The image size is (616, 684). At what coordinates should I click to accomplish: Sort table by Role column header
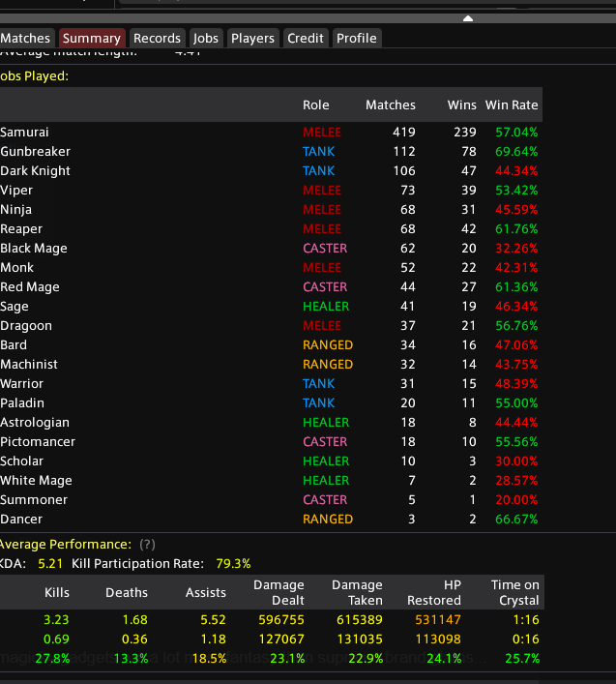(x=316, y=105)
